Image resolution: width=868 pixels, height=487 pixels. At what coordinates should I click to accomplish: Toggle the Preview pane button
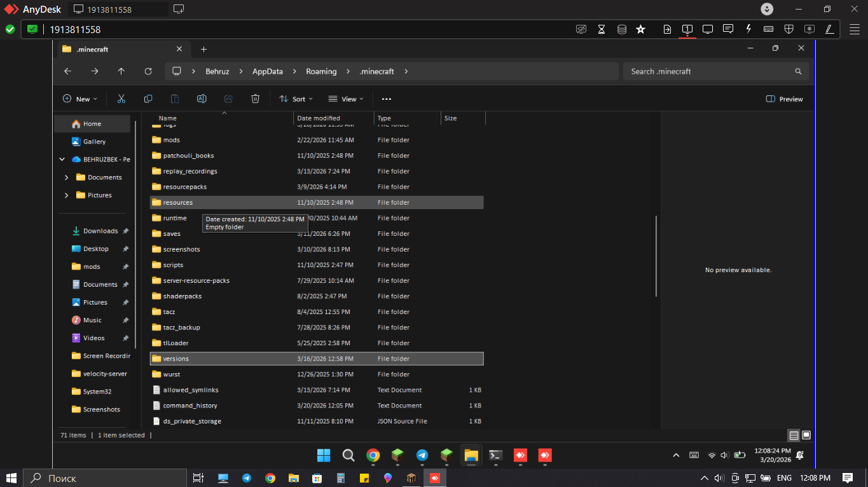[x=785, y=99]
